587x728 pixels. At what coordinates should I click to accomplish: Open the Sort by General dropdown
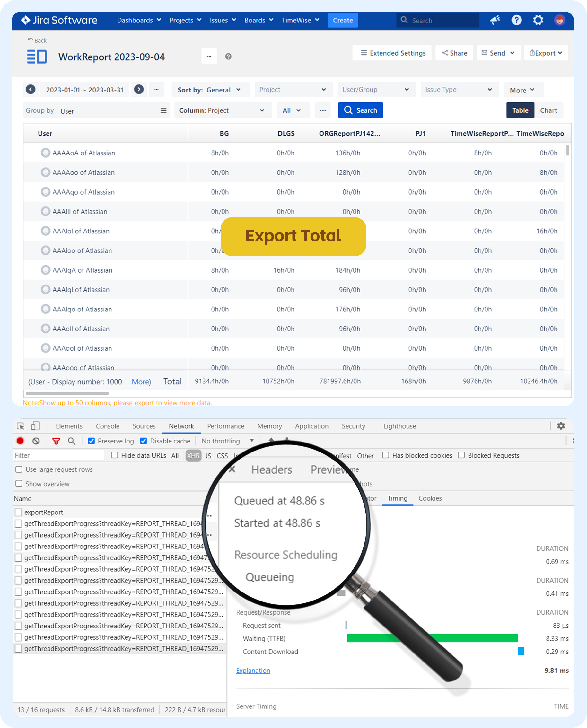(210, 90)
